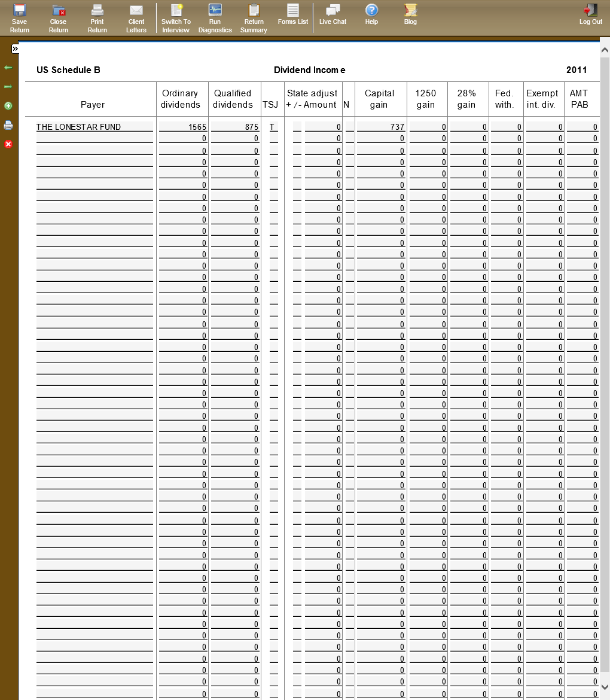
Task: Log Out of the application
Action: [590, 14]
